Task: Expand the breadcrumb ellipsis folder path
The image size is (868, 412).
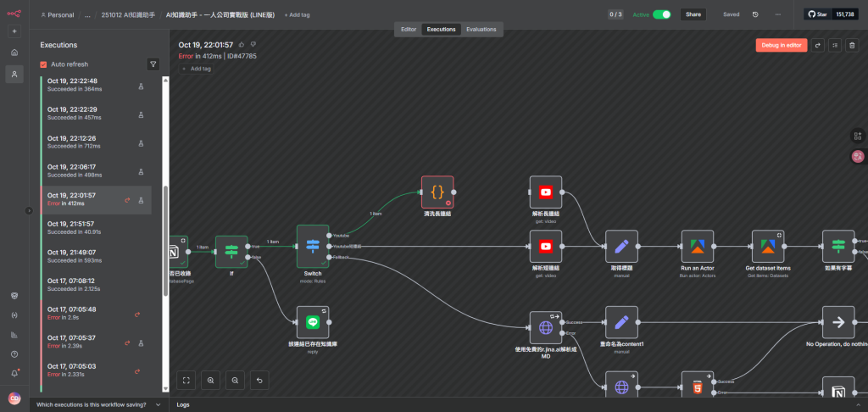Action: [x=87, y=15]
